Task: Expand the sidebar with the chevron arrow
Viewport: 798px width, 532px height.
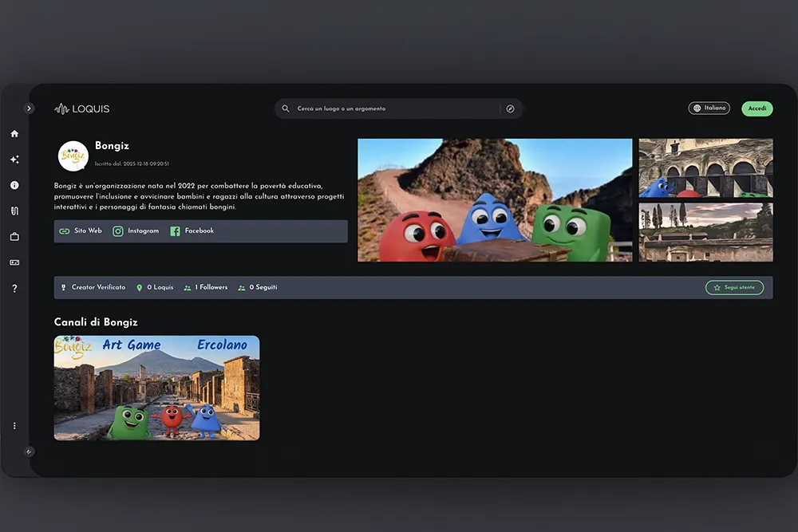Action: click(29, 108)
